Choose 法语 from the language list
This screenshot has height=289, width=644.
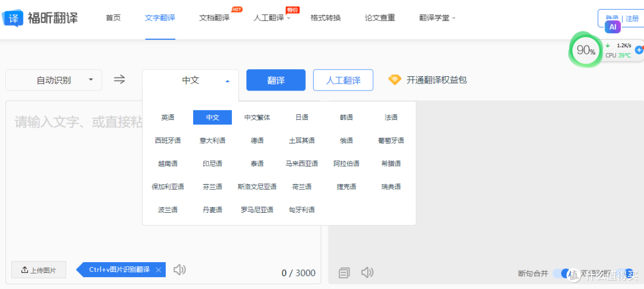coord(391,117)
